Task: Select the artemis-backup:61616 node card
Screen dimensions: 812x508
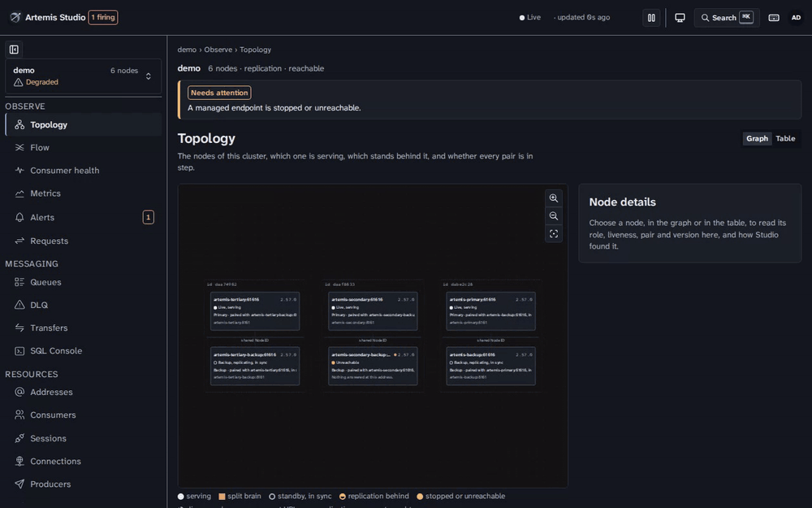Action: tap(491, 366)
